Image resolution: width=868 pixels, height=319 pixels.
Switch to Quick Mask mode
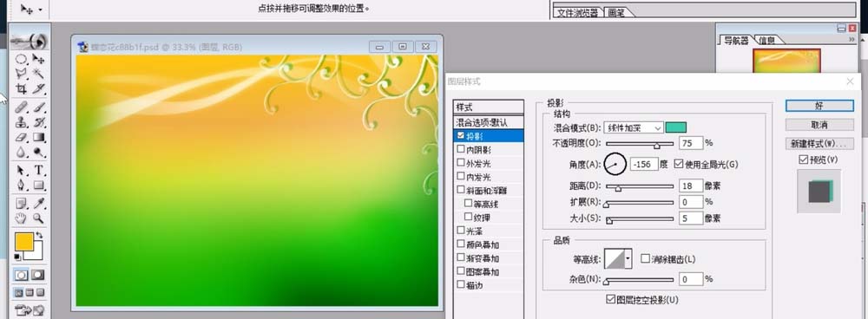coord(38,275)
